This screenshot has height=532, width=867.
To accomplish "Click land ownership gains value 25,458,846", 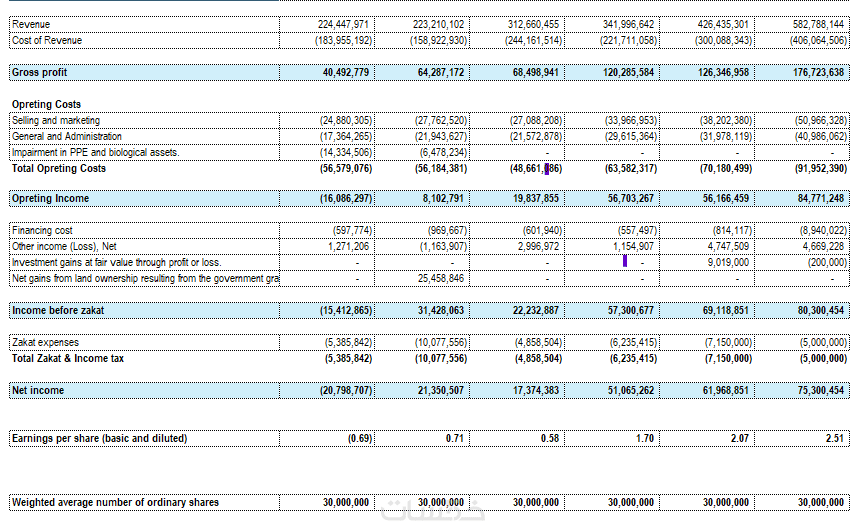I will [441, 279].
